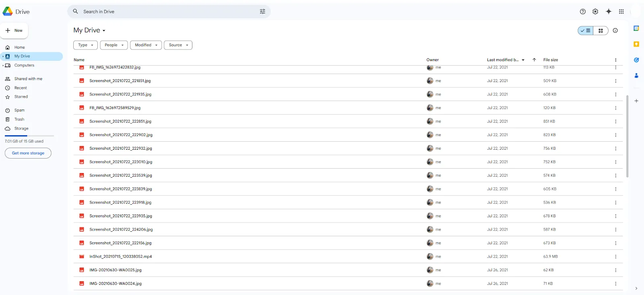Click the File size column header

(x=551, y=60)
